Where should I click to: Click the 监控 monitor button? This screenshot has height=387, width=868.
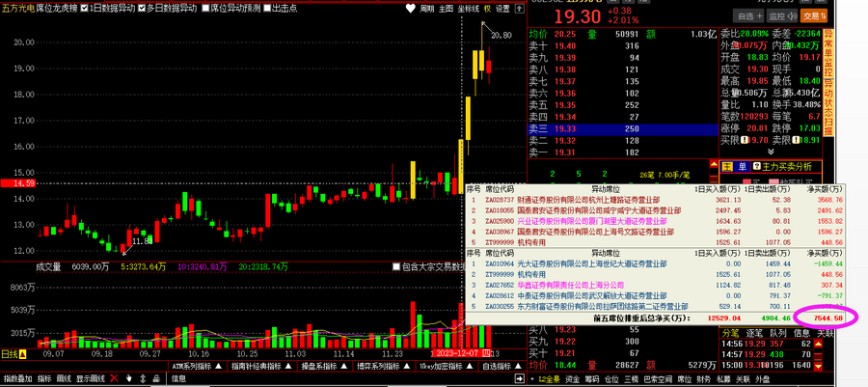(782, 16)
